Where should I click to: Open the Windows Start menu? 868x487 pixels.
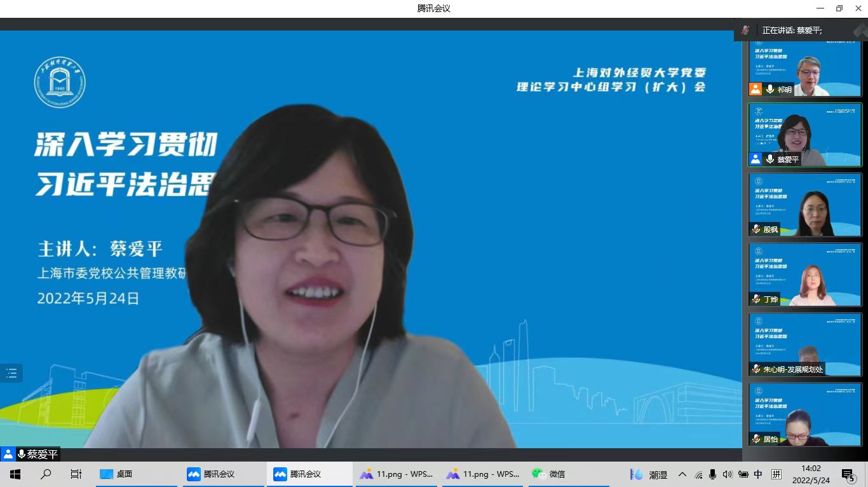pos(15,474)
